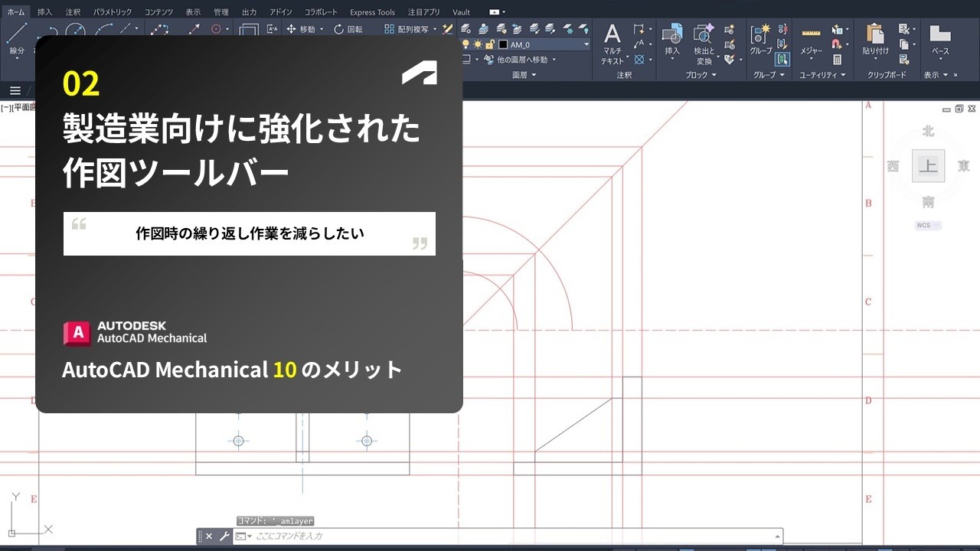The image size is (980, 551).
Task: Switch to the パラメトリック ribbon tab
Action: point(113,12)
